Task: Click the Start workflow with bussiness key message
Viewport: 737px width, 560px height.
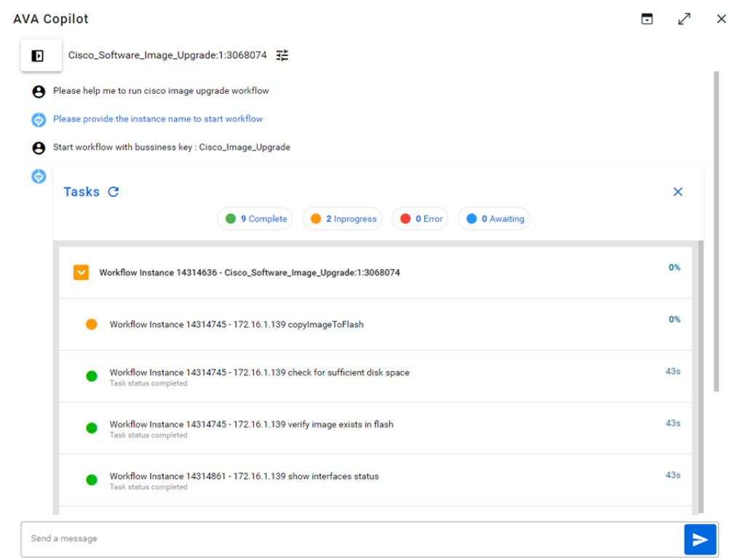Action: click(x=172, y=147)
